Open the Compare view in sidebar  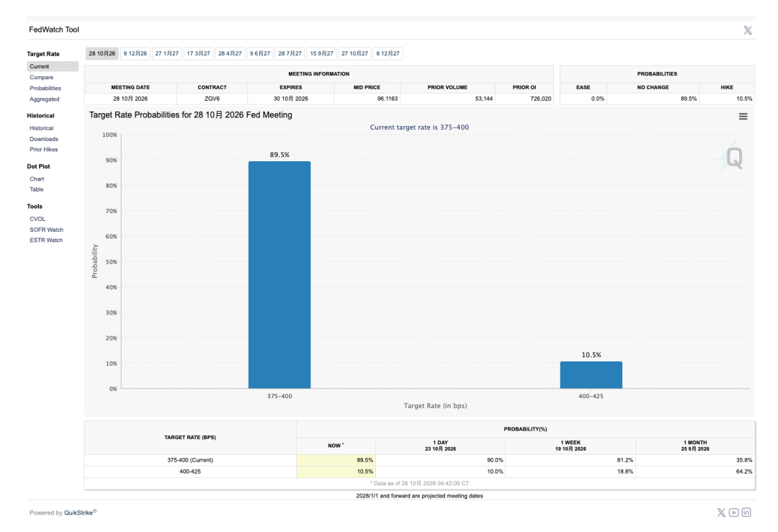[x=41, y=77]
